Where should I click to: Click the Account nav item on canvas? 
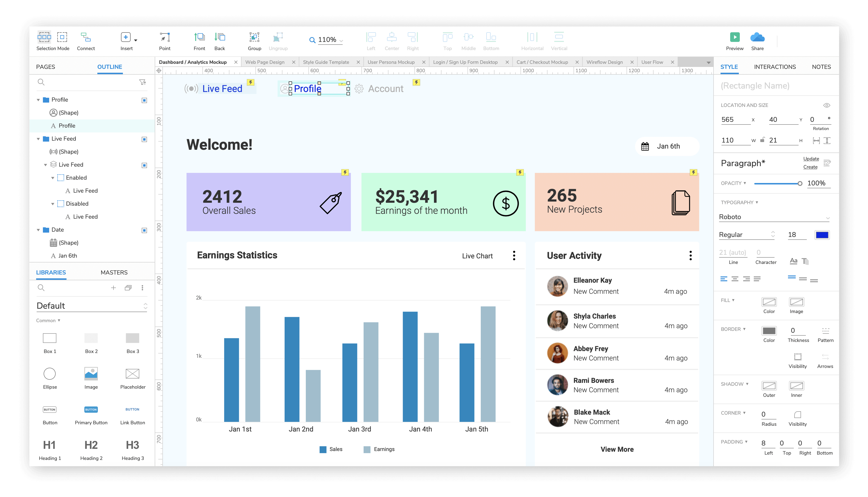click(x=385, y=89)
